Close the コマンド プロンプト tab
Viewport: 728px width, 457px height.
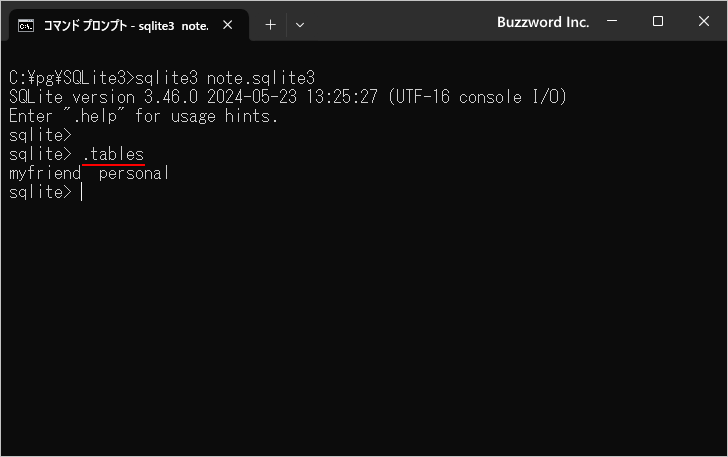click(232, 25)
